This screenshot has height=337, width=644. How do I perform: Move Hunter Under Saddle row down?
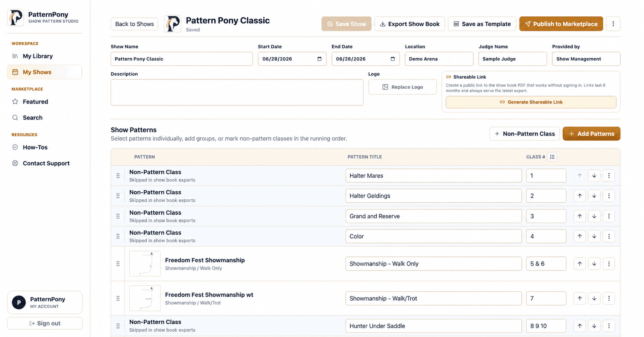(594, 326)
